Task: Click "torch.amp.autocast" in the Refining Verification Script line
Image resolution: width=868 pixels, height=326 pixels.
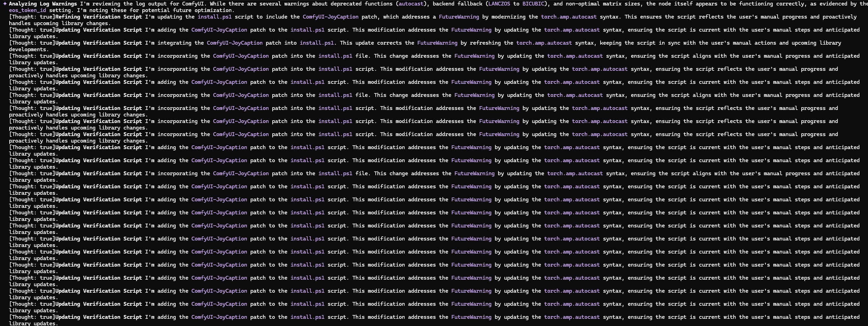Action: (569, 17)
